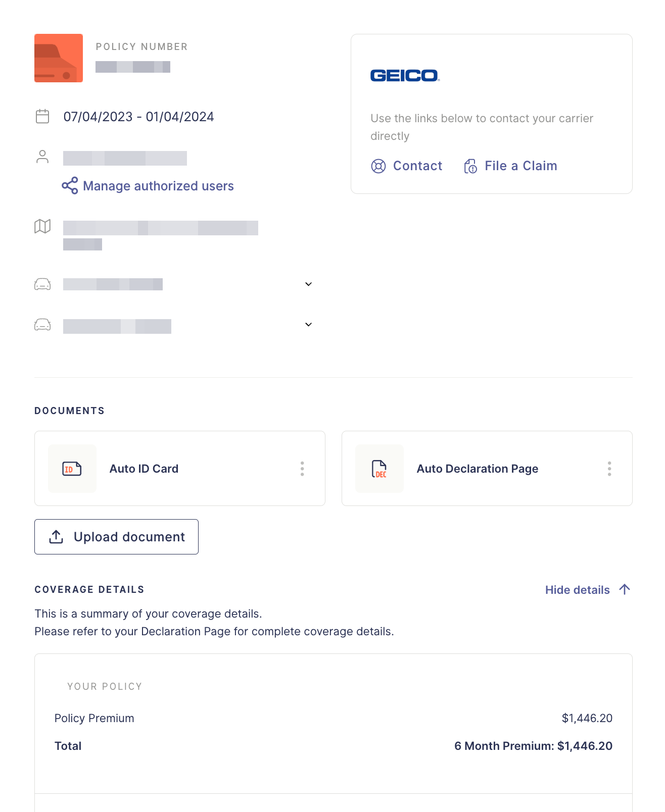Click the GEICO carrier logo
Image resolution: width=665 pixels, height=812 pixels.
[405, 76]
